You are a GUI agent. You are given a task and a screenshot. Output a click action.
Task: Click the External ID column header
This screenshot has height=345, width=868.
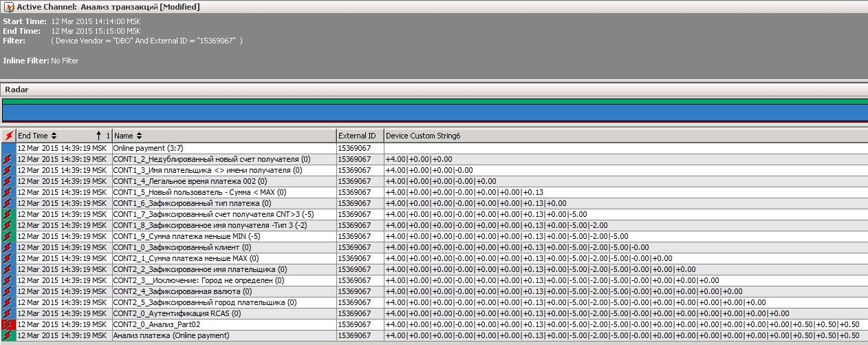(357, 136)
